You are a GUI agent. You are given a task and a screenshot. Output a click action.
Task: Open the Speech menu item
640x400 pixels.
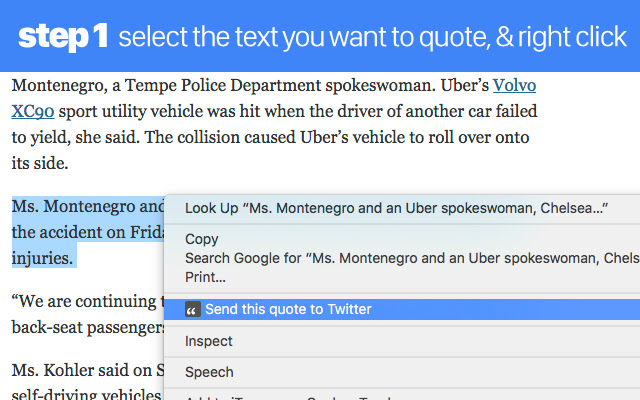click(209, 372)
